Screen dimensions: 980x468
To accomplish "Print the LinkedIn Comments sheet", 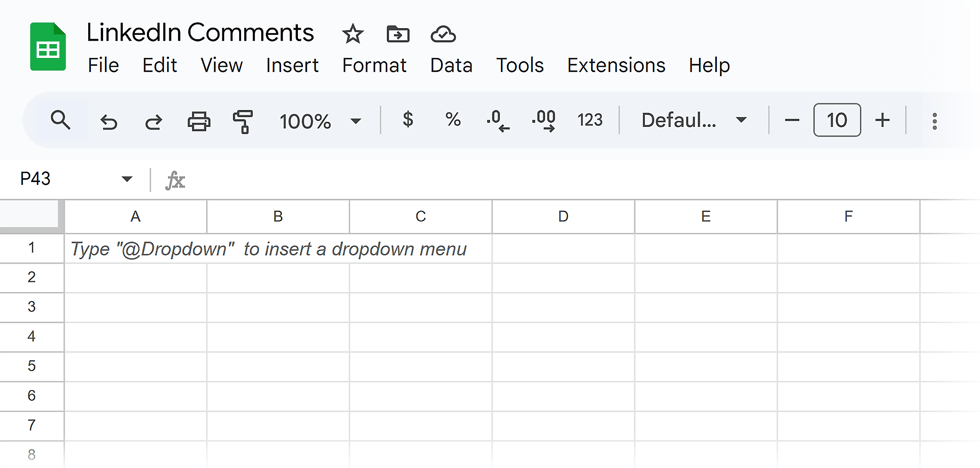I will coord(199,121).
